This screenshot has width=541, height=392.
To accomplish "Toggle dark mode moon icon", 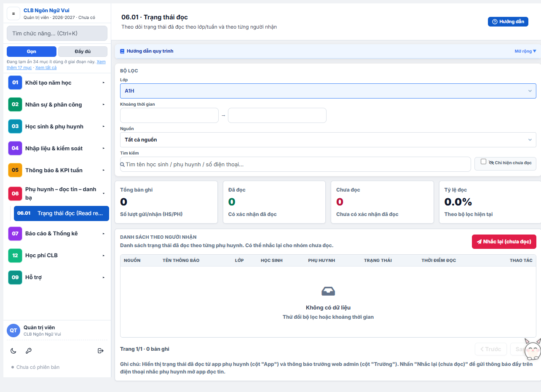I will (x=13, y=351).
